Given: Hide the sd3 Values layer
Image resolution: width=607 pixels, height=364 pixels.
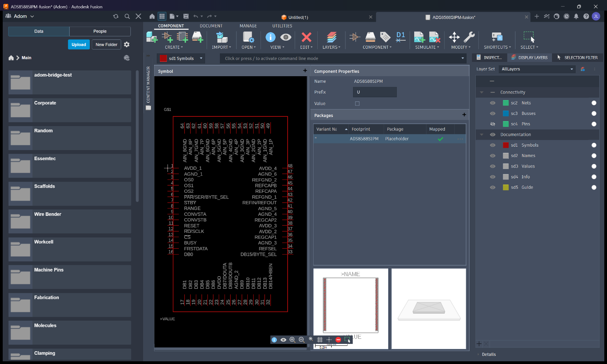Looking at the screenshot, I should 492,166.
